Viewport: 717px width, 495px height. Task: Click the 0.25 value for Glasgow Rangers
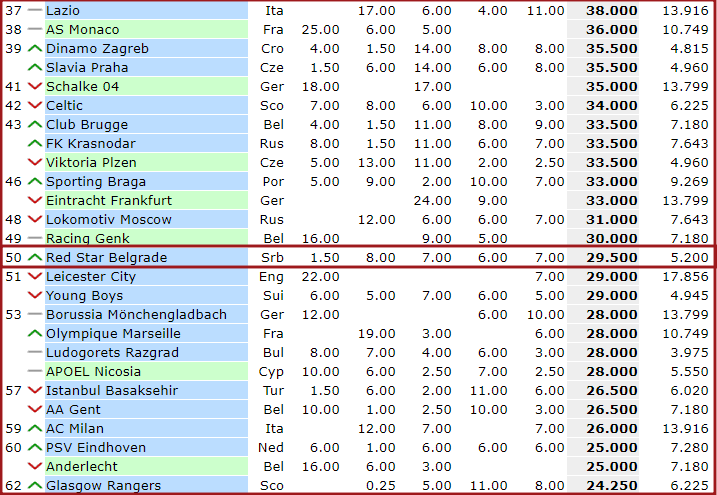380,485
